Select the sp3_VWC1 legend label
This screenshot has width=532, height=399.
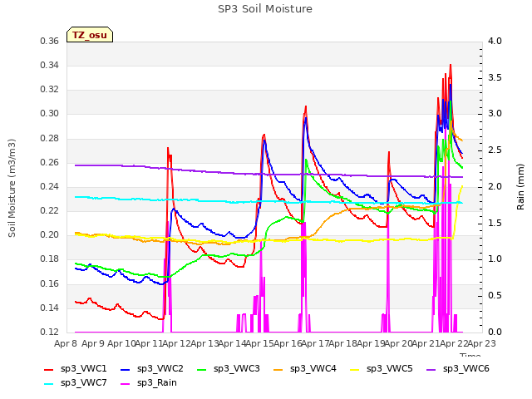coord(83,369)
